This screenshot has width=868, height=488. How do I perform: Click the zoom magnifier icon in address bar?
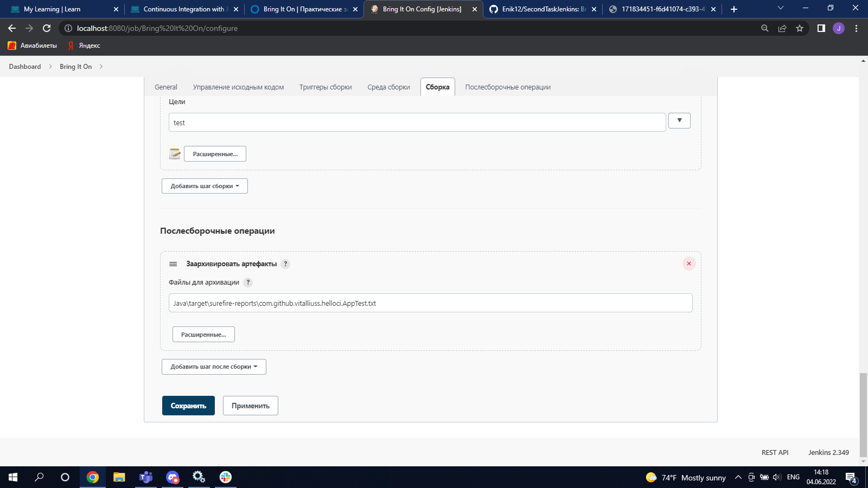765,28
